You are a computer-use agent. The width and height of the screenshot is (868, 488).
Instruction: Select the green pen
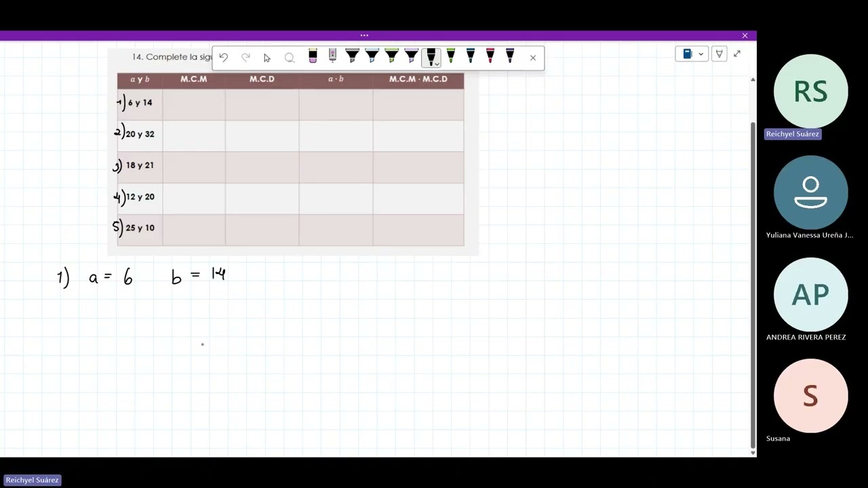click(x=451, y=56)
